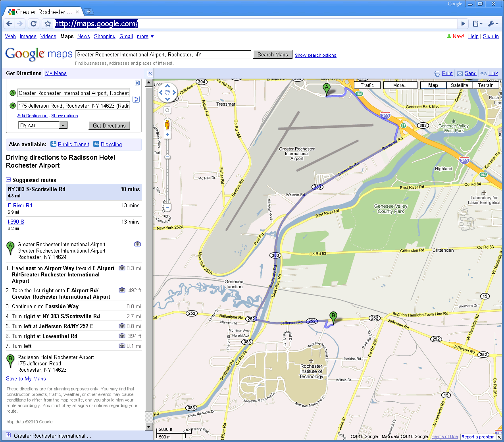Select the Get Directions tab

click(24, 73)
